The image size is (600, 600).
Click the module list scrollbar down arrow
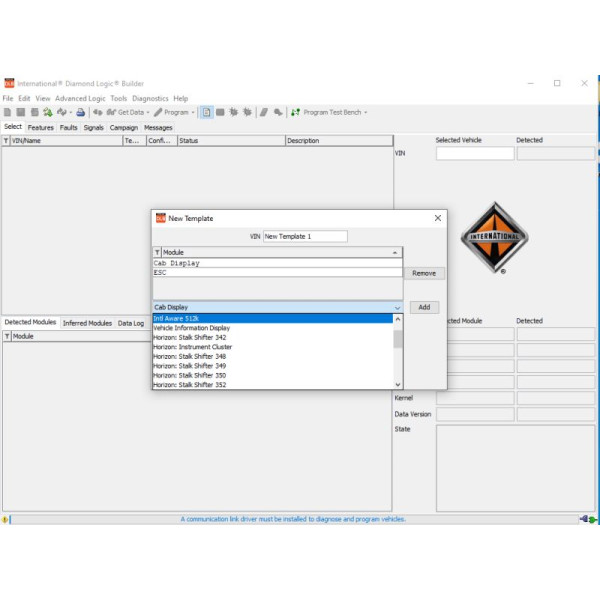[398, 384]
